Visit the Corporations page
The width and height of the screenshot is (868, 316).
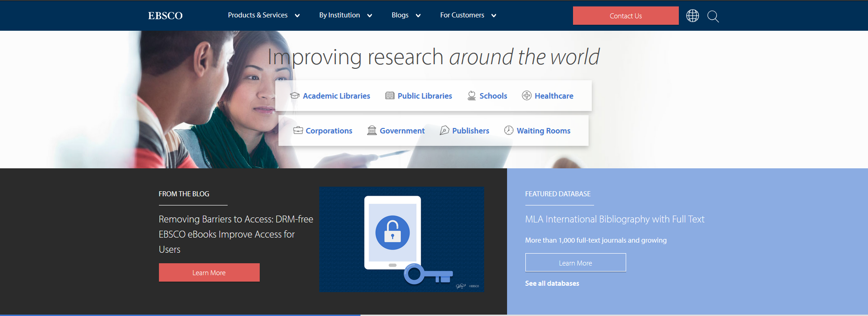click(x=329, y=131)
